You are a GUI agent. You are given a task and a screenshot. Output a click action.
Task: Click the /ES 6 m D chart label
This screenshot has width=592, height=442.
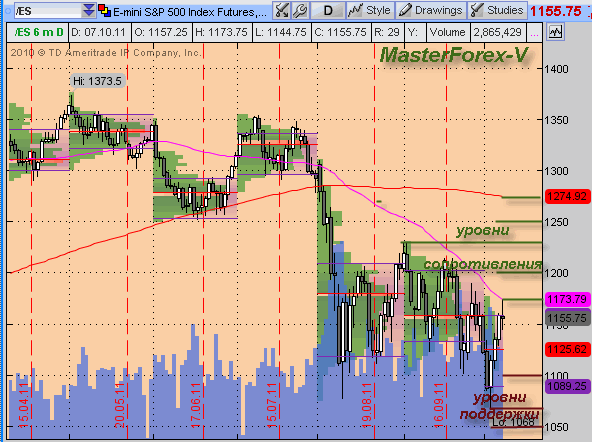point(38,32)
